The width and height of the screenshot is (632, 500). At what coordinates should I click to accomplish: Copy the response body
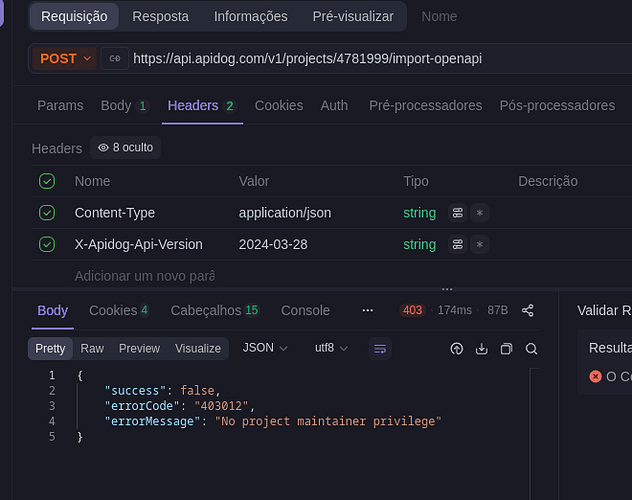(507, 349)
